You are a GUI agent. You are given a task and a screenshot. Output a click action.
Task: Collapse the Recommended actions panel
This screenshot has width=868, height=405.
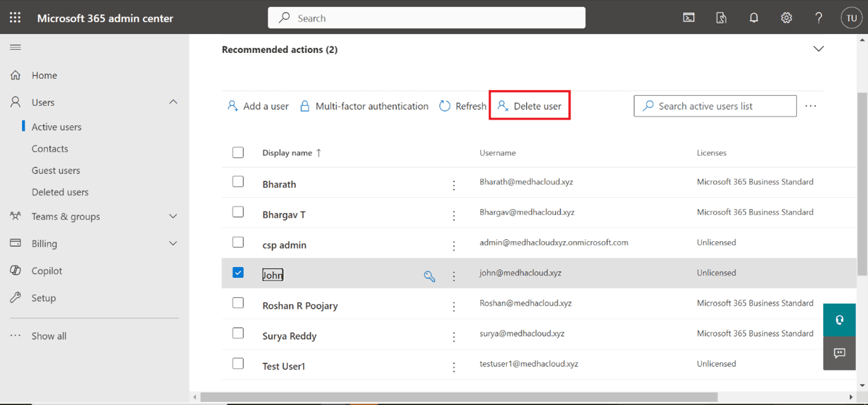click(x=818, y=48)
